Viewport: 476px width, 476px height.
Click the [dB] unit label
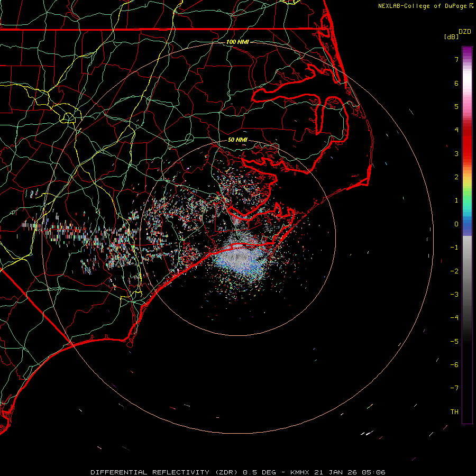point(451,36)
